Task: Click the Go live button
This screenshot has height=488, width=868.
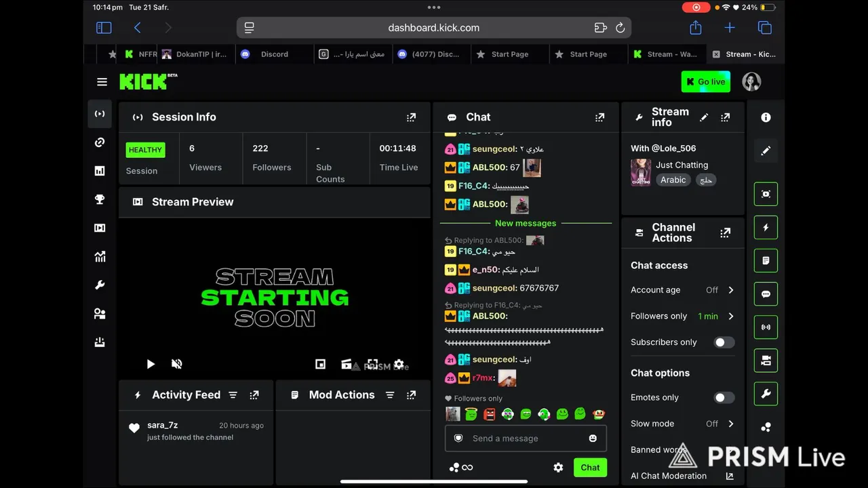Action: [705, 82]
